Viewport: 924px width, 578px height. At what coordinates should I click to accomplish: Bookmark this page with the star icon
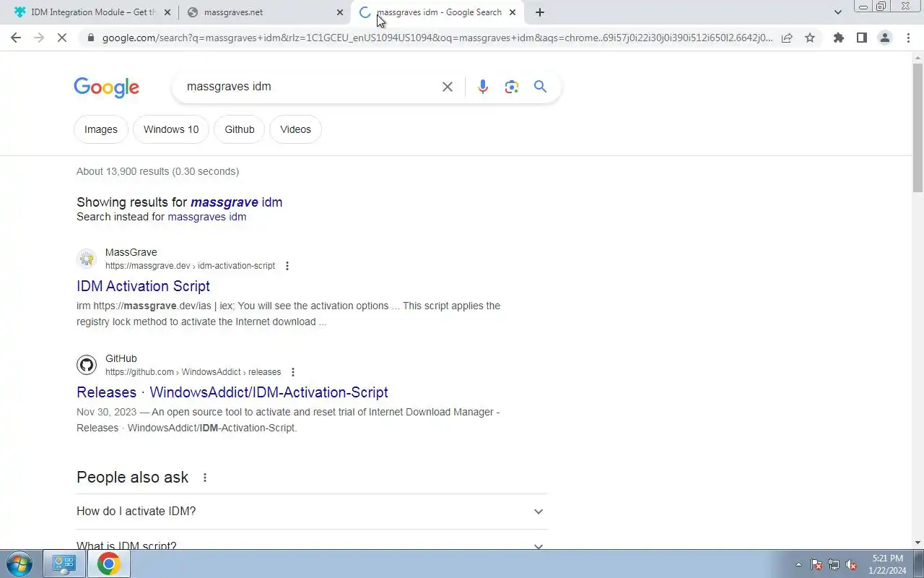[x=810, y=38]
